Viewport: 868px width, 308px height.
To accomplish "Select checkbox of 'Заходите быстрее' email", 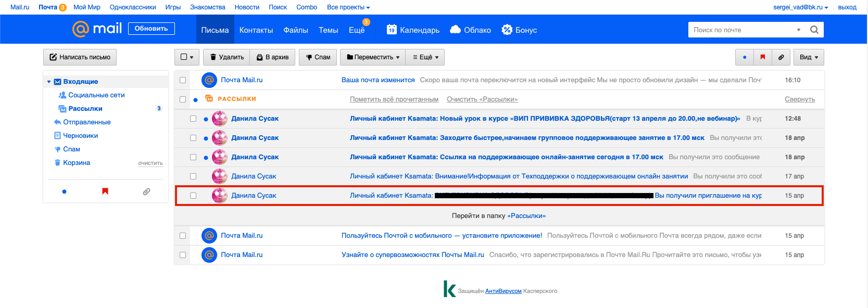I will click(x=193, y=138).
